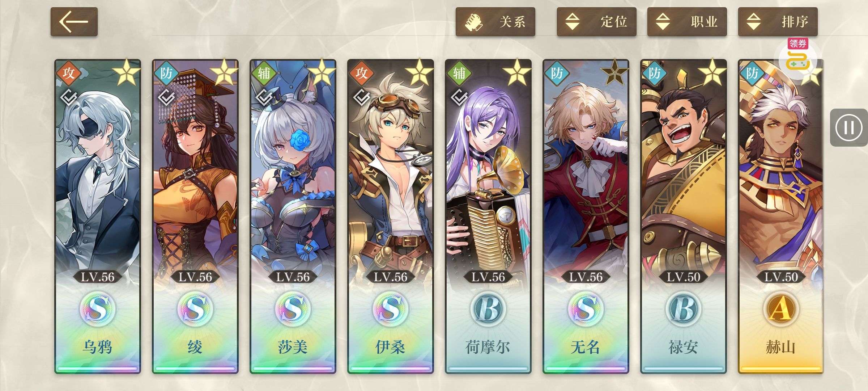
Task: Toggle the dark star on 无名 card
Action: click(x=614, y=73)
